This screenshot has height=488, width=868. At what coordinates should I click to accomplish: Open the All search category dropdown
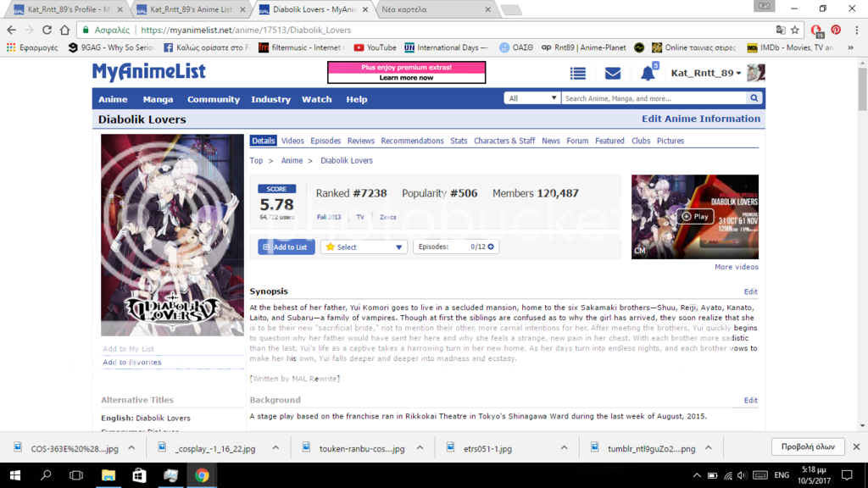pos(532,98)
